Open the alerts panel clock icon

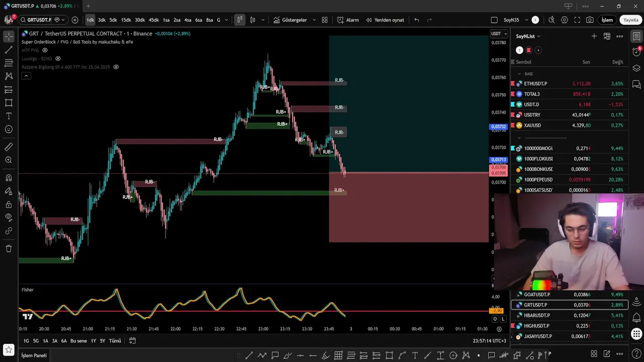click(x=636, y=52)
